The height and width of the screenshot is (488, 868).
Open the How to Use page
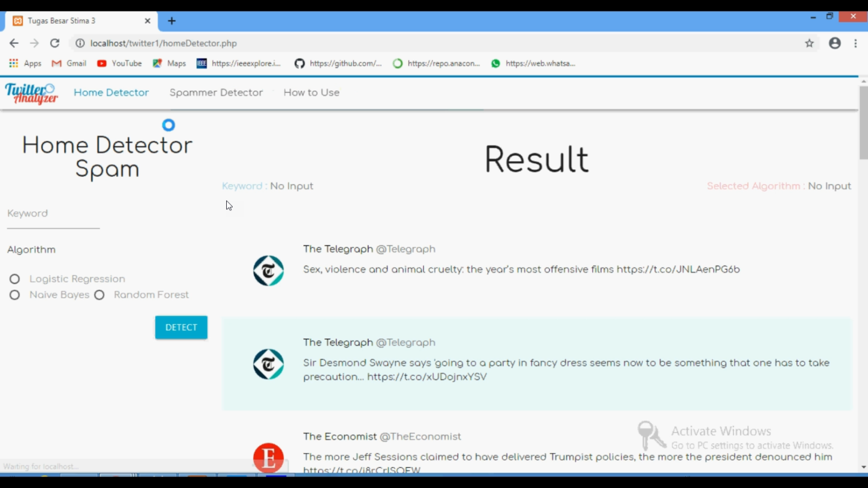(311, 93)
